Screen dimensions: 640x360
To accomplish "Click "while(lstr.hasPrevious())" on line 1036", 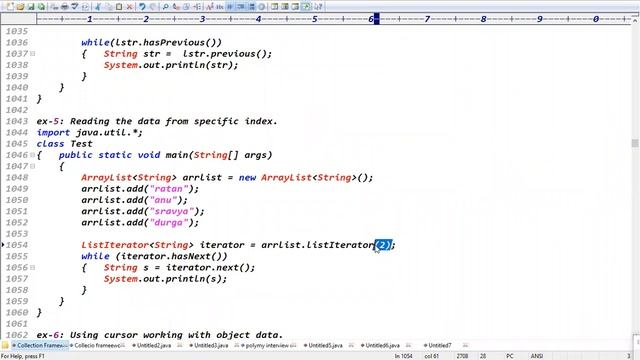I will pyautogui.click(x=151, y=42).
